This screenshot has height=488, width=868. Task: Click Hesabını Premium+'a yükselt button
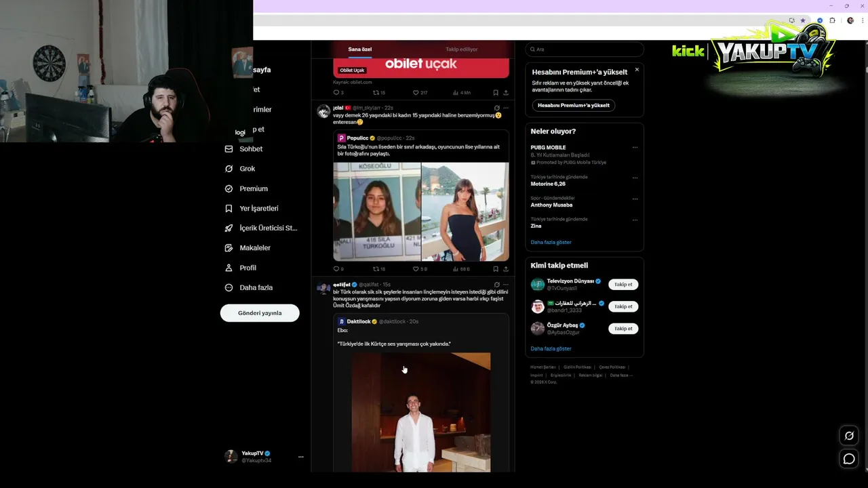[x=574, y=106]
